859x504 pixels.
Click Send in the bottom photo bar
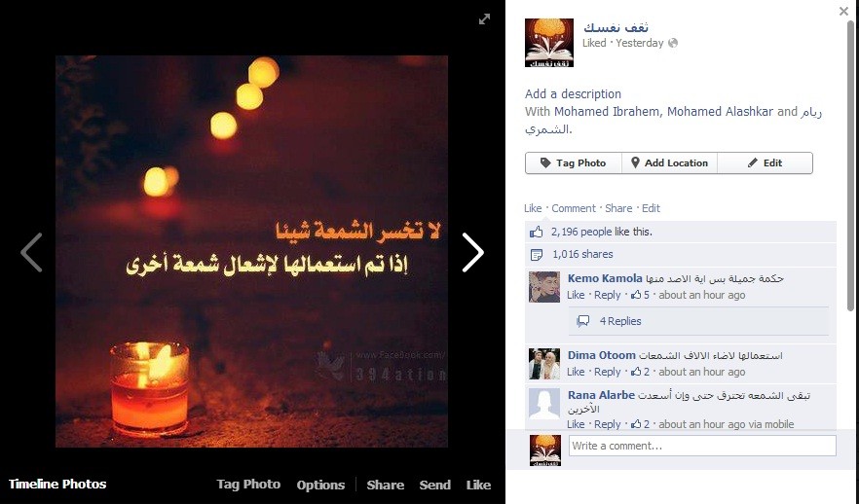click(435, 485)
